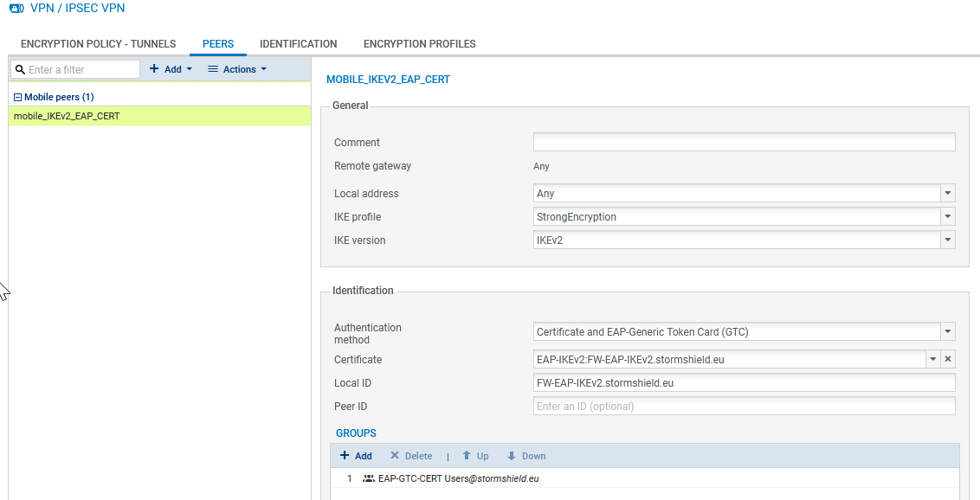Expand the IKE version dropdown
This screenshot has height=500, width=980.
coord(947,240)
